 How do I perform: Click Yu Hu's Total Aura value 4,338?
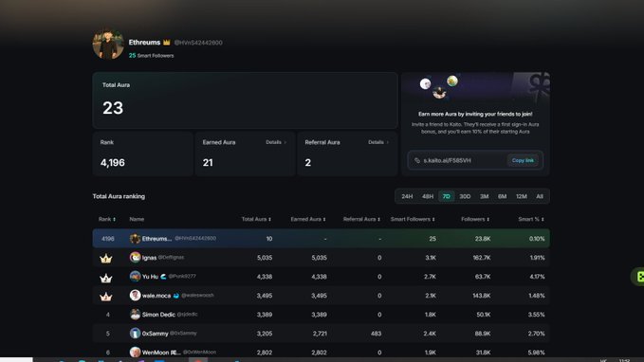tap(265, 277)
